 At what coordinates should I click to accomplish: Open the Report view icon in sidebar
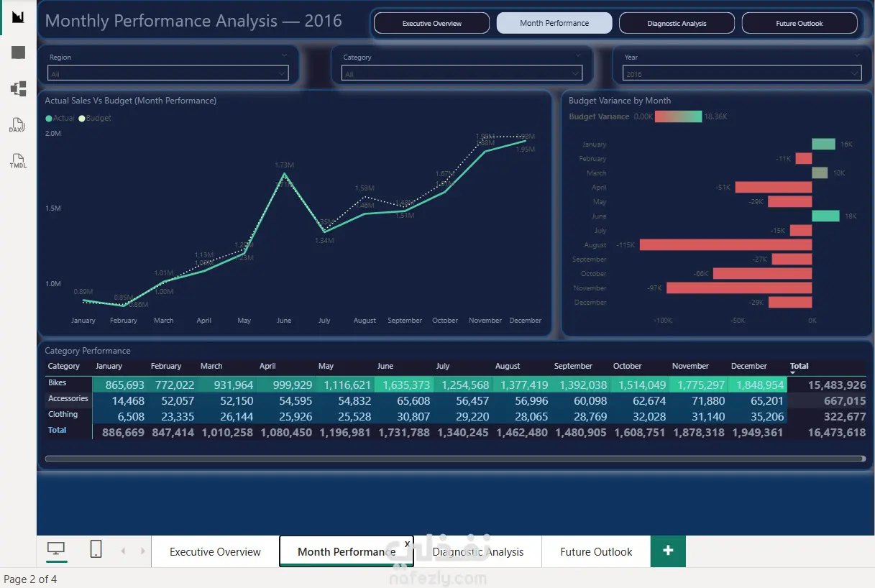click(18, 17)
